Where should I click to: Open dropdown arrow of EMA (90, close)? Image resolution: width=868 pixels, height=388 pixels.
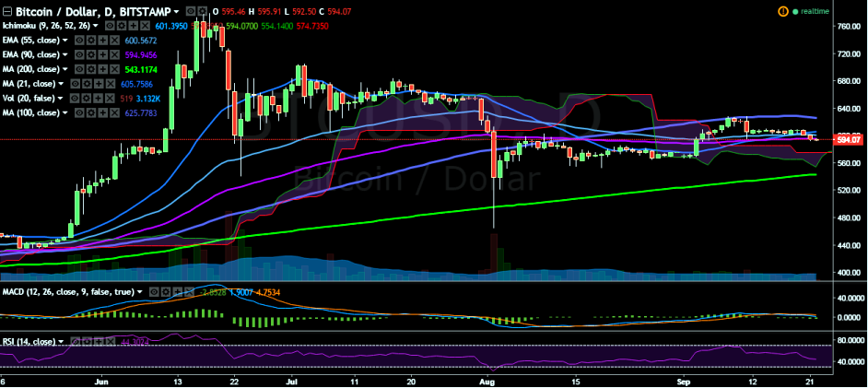coord(65,54)
